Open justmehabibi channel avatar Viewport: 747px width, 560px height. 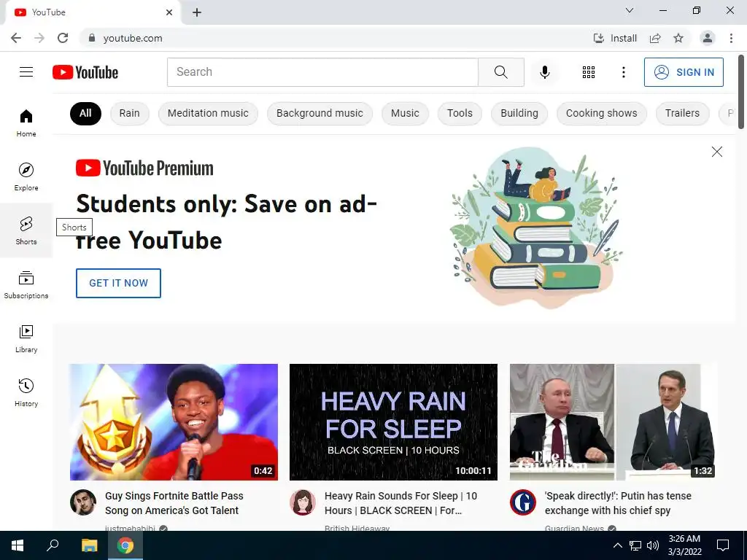click(x=83, y=502)
